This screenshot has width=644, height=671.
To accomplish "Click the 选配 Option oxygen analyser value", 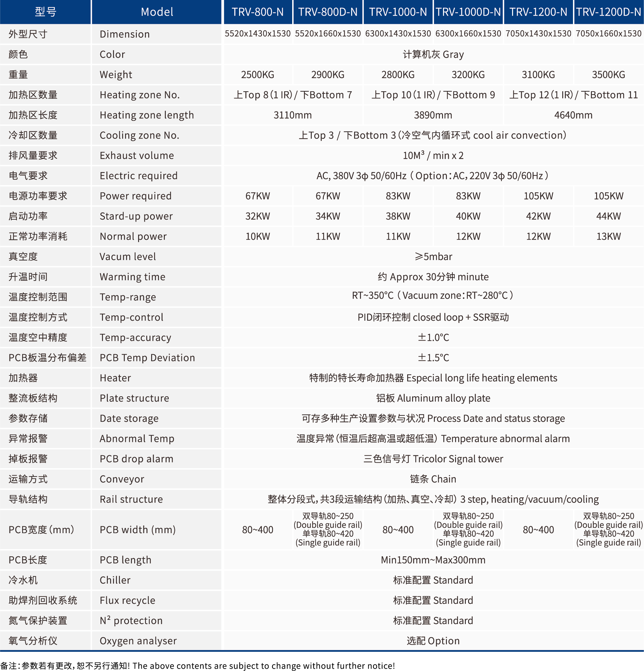I will (x=433, y=641).
